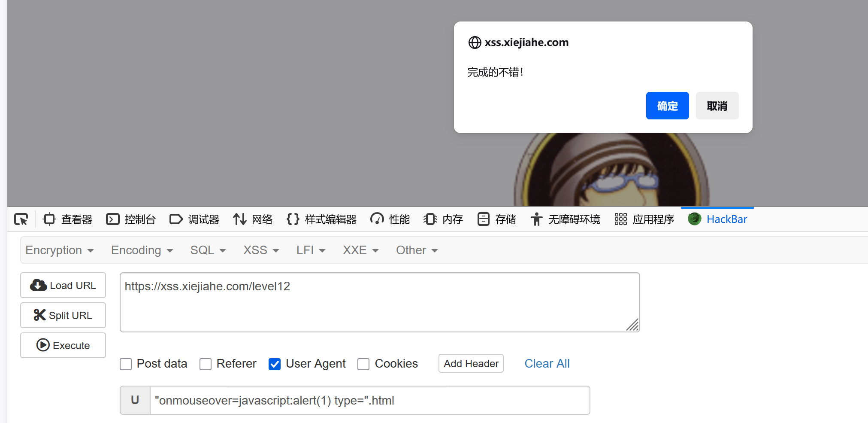Enable the Post data checkbox
The height and width of the screenshot is (423, 868).
(x=126, y=364)
